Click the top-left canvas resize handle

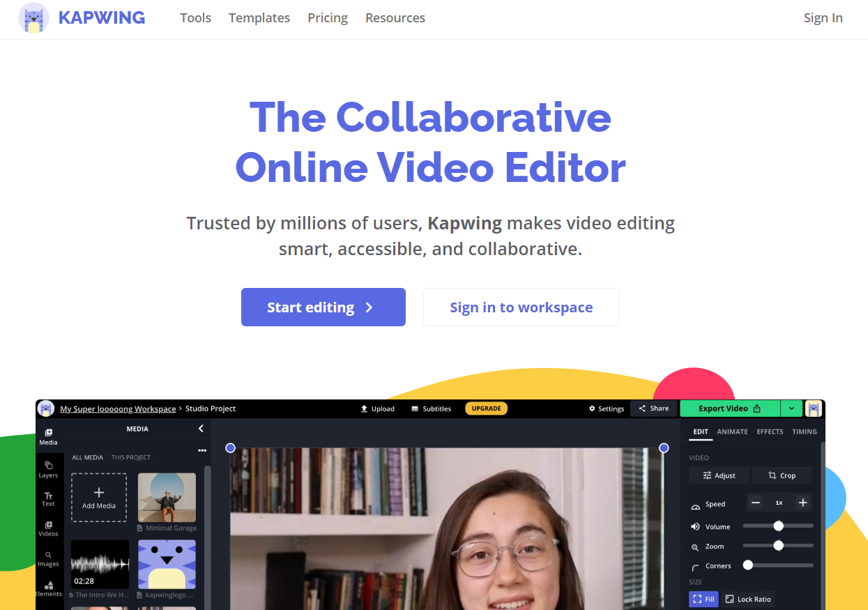[231, 448]
